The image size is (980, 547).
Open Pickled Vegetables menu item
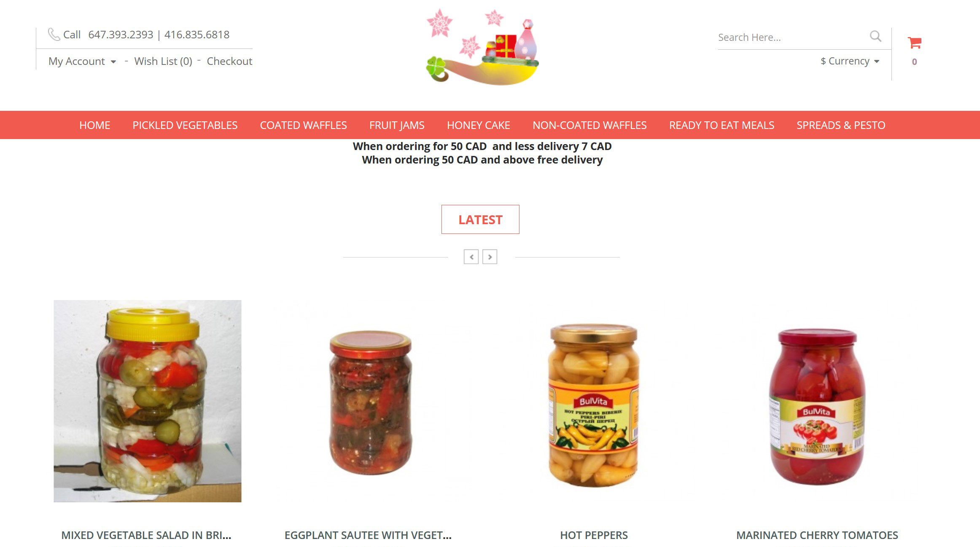point(185,125)
